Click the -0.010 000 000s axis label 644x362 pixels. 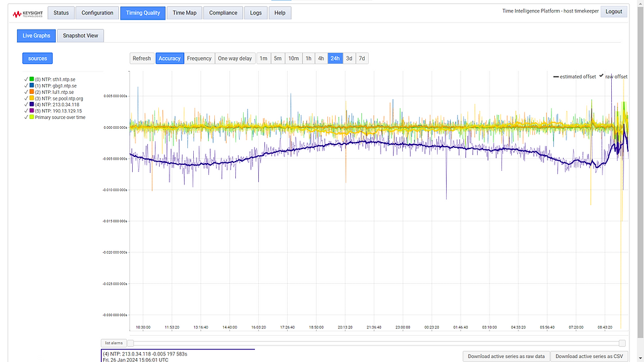[x=115, y=190]
